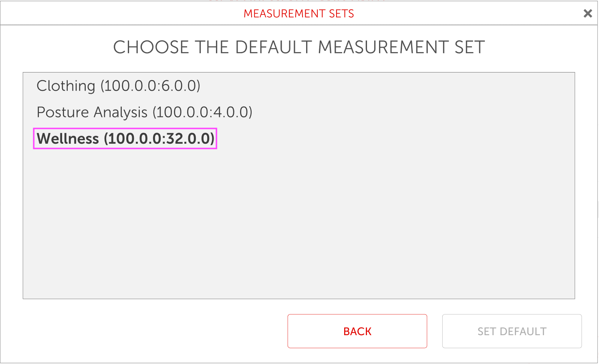Viewport: 599px width, 364px height.
Task: Confirm the choice with SET DEFAULT
Action: point(512,331)
